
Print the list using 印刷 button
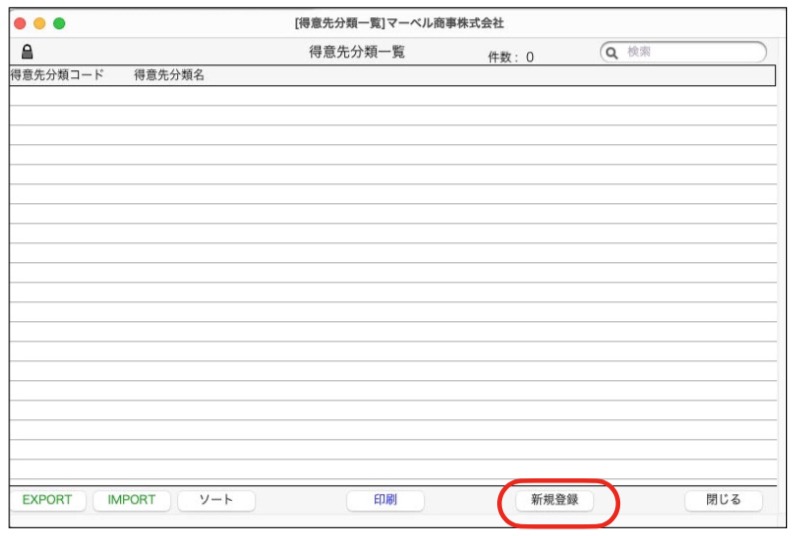click(385, 500)
